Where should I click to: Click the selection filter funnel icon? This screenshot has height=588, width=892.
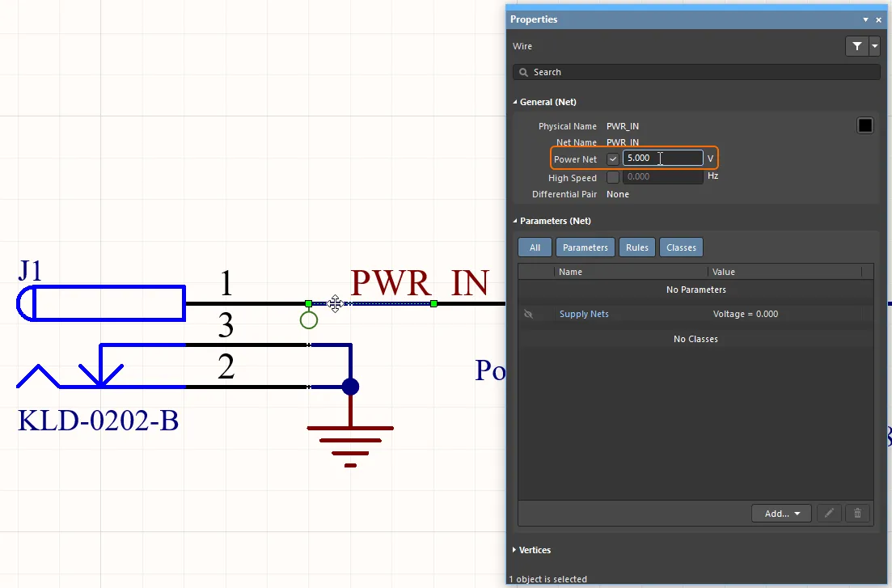856,46
